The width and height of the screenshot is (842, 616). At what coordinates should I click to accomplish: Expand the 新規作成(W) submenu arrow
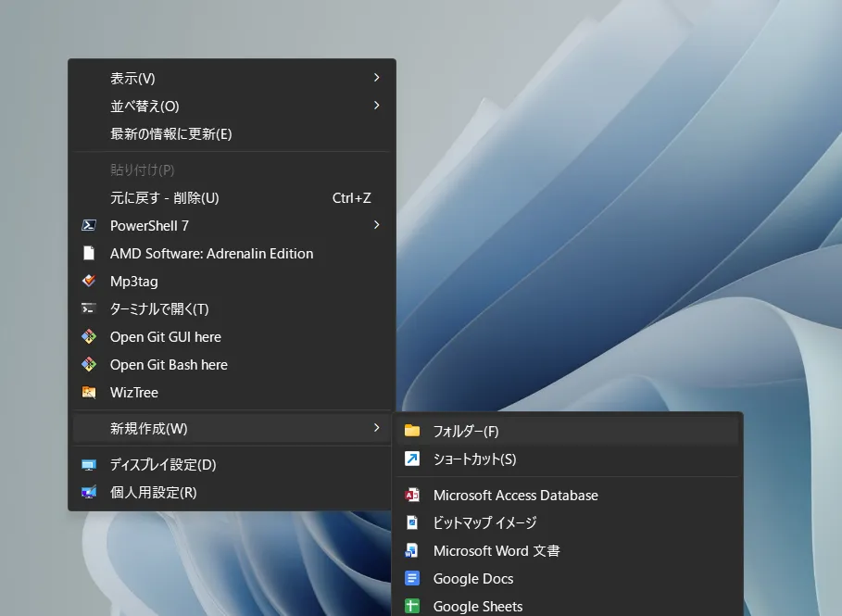[x=376, y=427]
